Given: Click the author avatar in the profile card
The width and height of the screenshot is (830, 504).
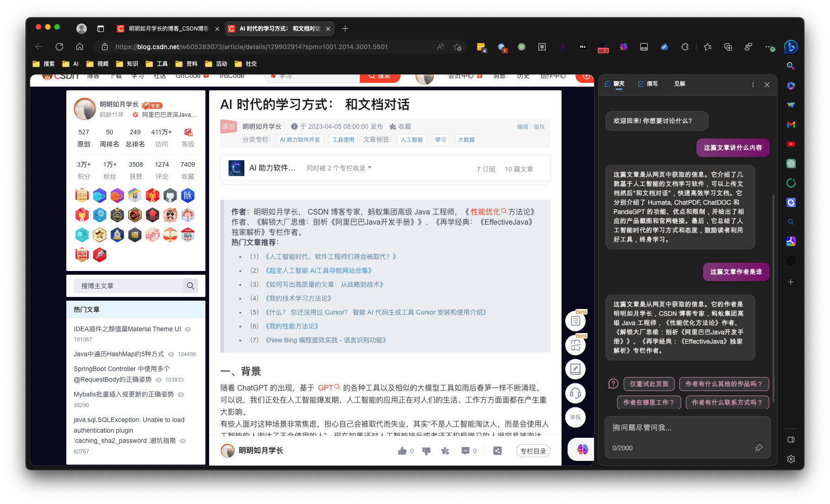Looking at the screenshot, I should point(85,109).
